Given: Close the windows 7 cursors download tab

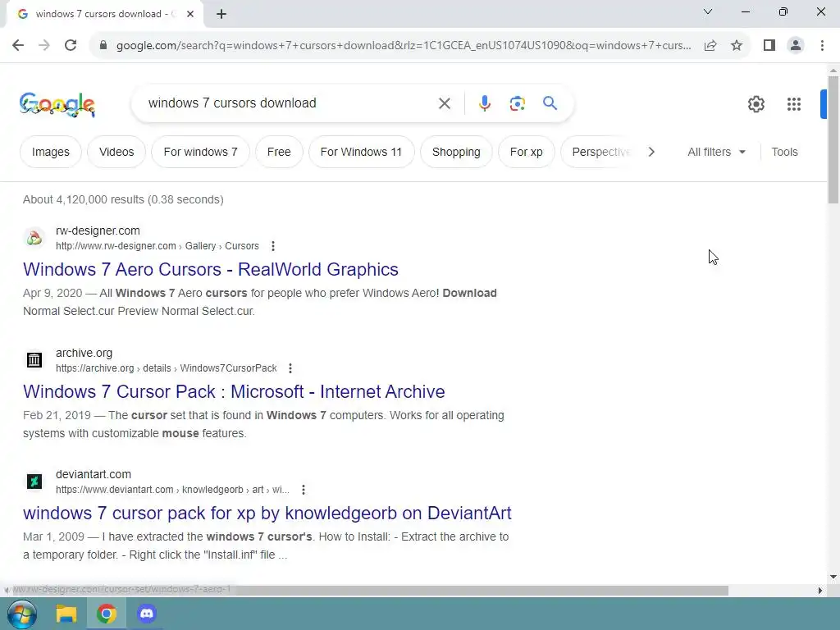Looking at the screenshot, I should tap(190, 14).
